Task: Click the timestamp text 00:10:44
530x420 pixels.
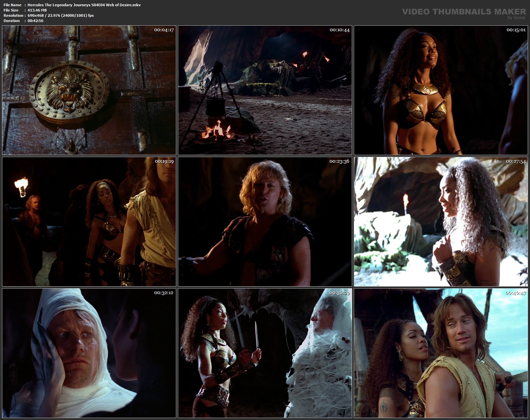Action: click(340, 30)
